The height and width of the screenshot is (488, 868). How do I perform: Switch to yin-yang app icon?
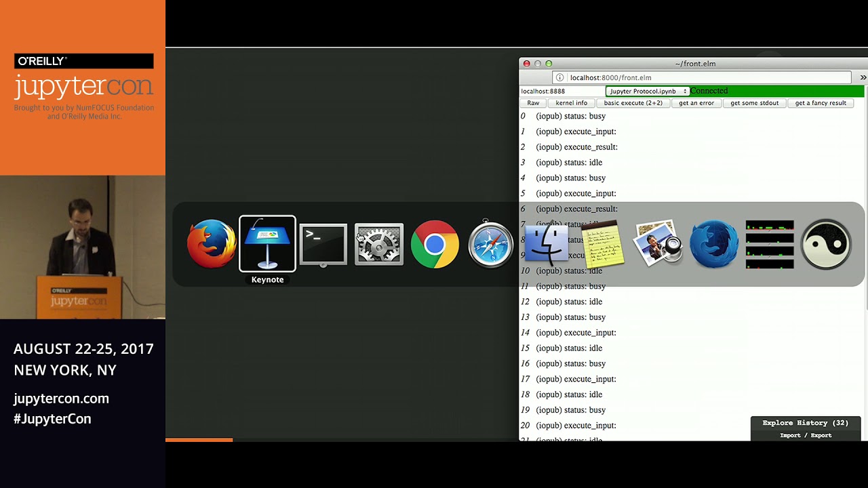(825, 244)
